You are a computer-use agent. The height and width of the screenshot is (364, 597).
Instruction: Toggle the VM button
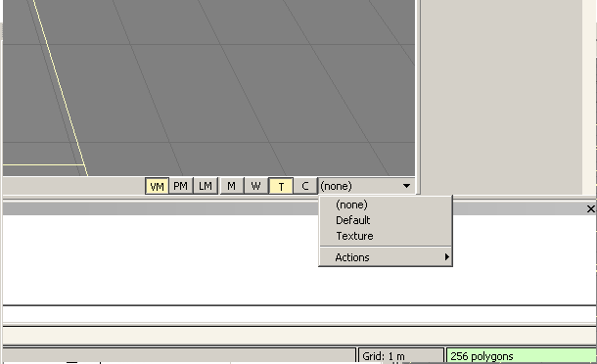coord(157,186)
